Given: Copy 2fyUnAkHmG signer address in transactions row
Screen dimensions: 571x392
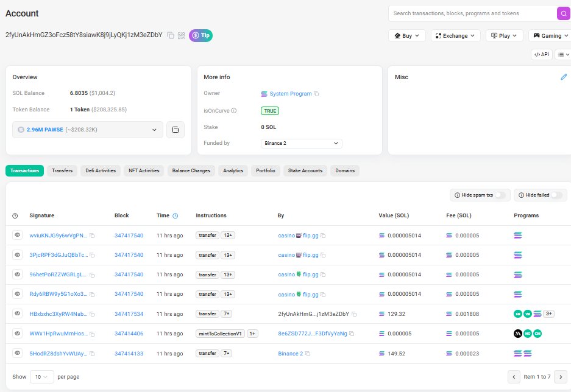Looking at the screenshot, I should (354, 314).
